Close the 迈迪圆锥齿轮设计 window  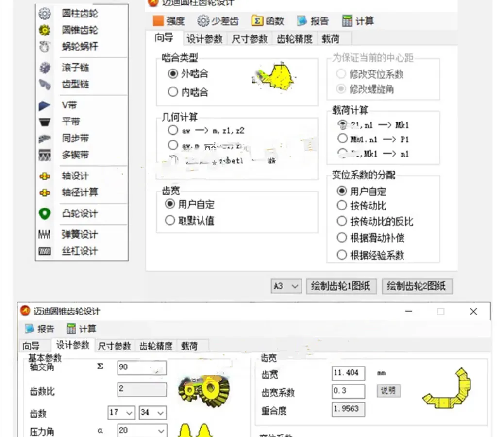(x=473, y=311)
